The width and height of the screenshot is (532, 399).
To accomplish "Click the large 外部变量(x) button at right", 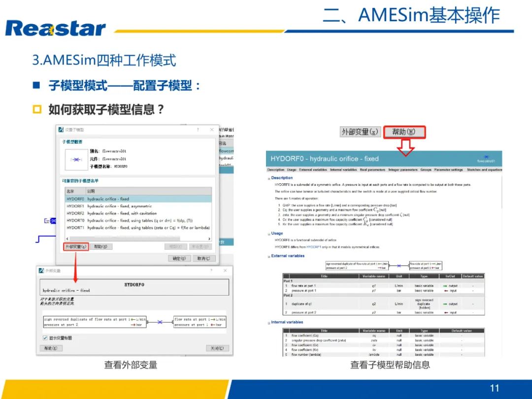I will coord(360,132).
